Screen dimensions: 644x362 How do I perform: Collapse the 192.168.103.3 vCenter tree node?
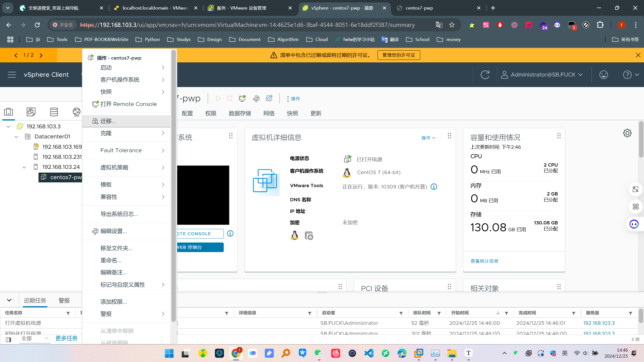9,127
